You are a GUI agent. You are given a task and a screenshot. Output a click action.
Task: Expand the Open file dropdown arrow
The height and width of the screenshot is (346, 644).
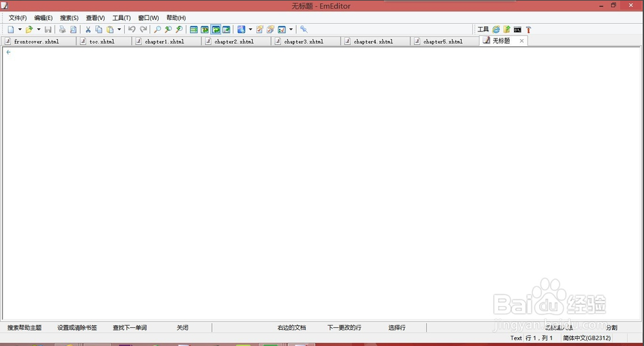tap(39, 30)
